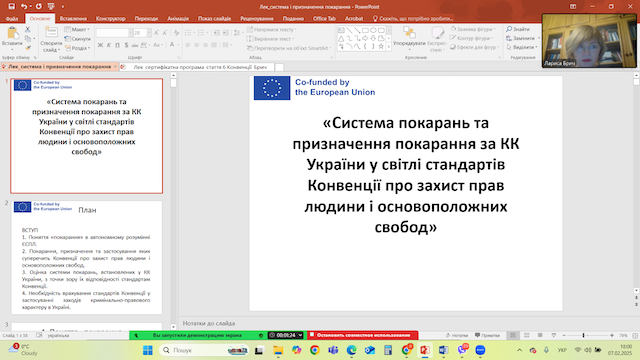
Task: Click the Пошук search box in taskbar
Action: click(x=204, y=350)
